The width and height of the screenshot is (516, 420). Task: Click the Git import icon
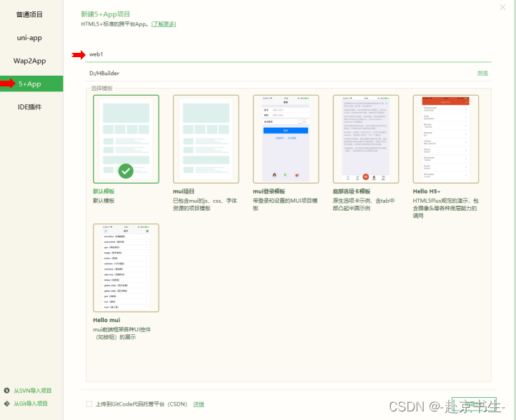click(x=6, y=404)
